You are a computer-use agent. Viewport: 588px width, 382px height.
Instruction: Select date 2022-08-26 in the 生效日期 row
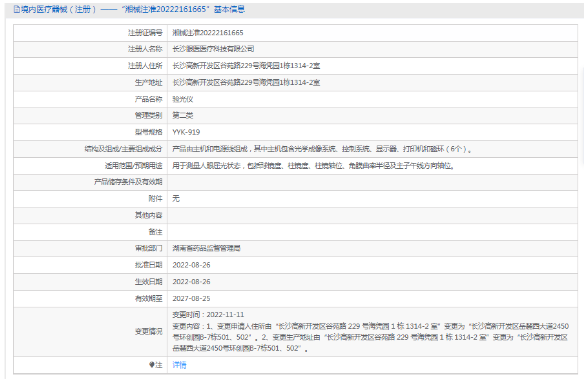click(191, 282)
